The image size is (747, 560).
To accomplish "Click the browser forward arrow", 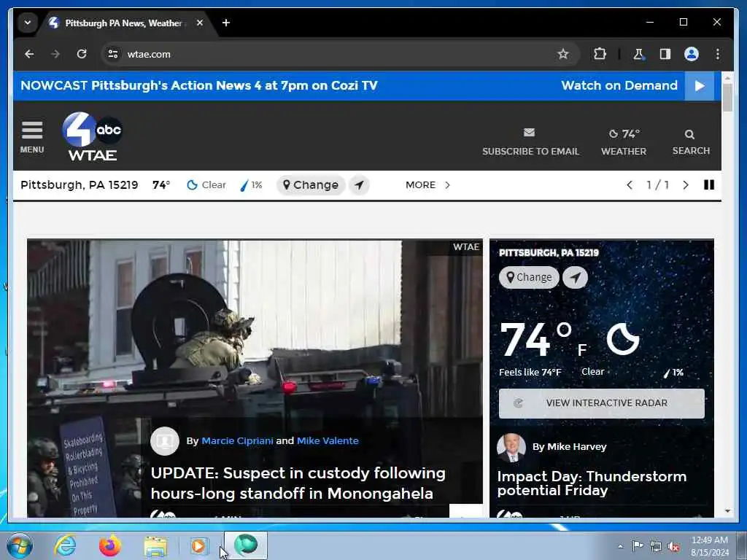I will (x=55, y=54).
